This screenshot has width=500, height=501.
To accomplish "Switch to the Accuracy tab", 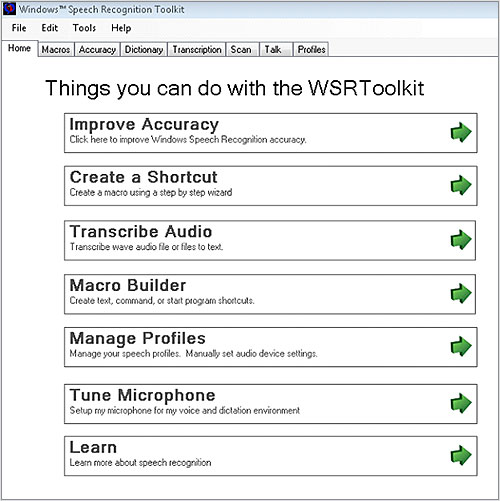I will (x=97, y=50).
